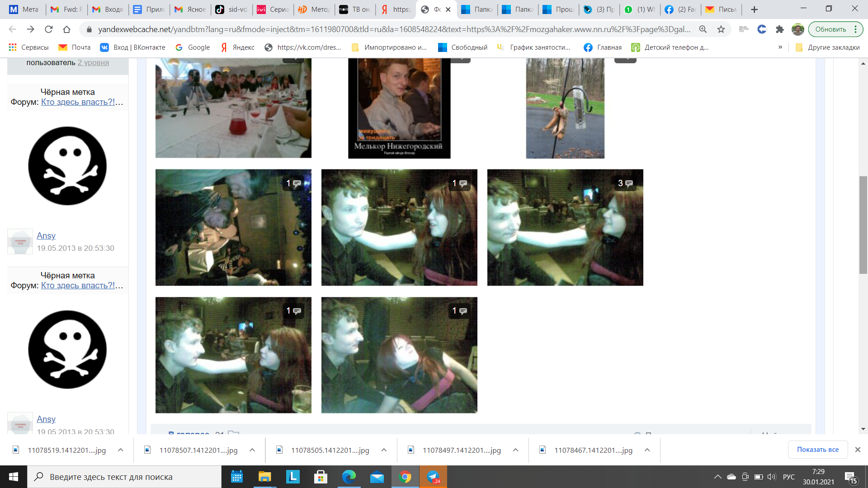This screenshot has height=488, width=868.
Task: Open the first Ansy user link
Action: click(x=46, y=235)
